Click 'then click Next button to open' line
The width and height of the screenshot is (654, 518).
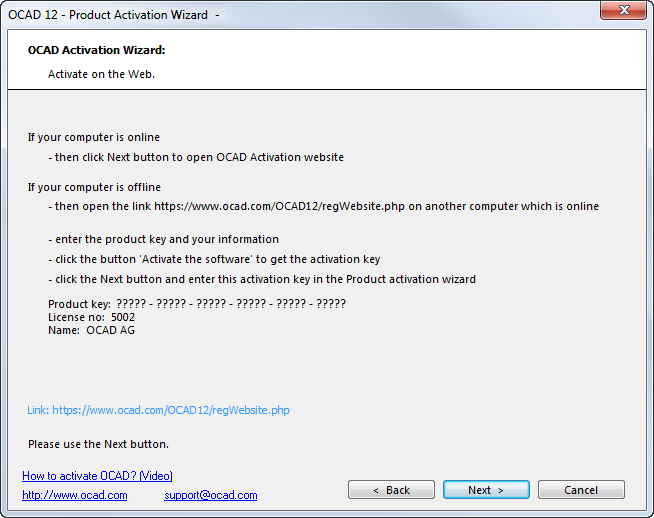[x=196, y=157]
